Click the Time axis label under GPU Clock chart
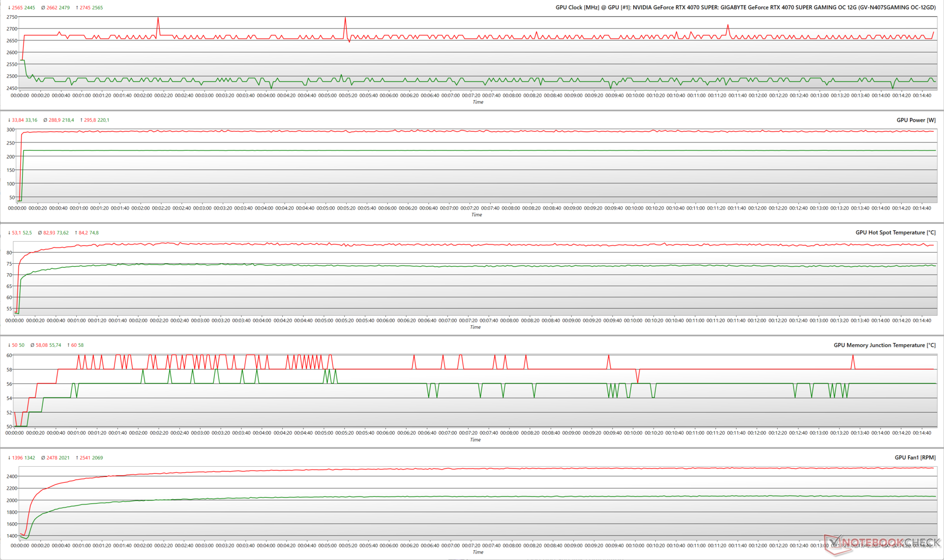This screenshot has width=944, height=560. pyautogui.click(x=477, y=102)
